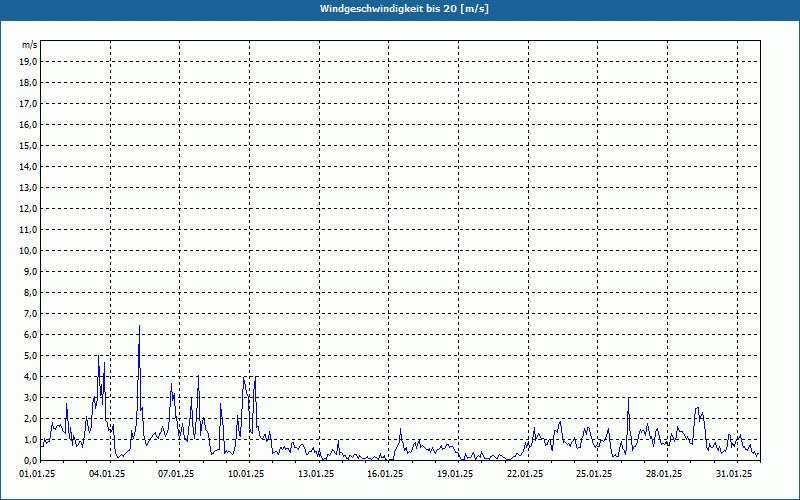
Task: Click the 28.01.25 date label
Action: click(x=664, y=474)
